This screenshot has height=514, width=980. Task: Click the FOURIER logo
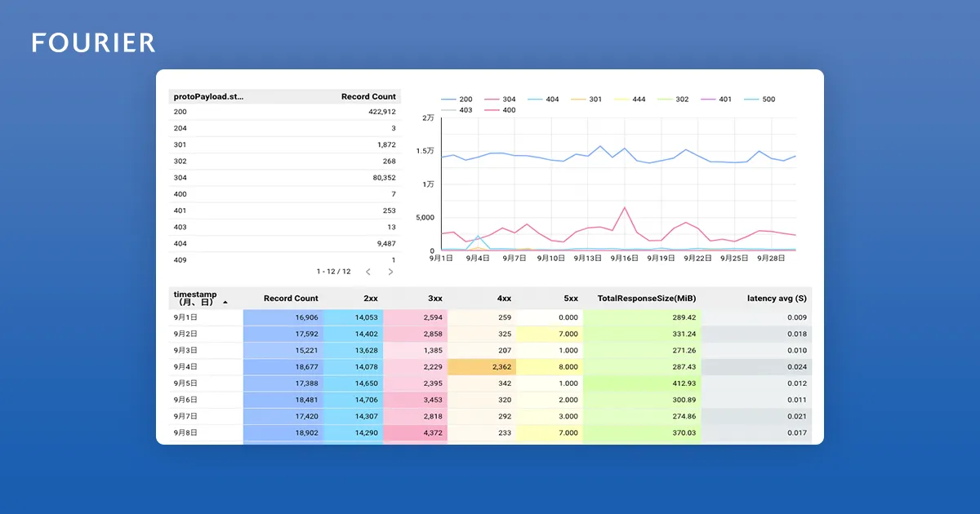tap(93, 42)
